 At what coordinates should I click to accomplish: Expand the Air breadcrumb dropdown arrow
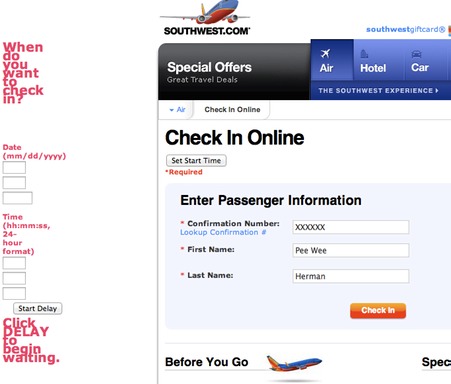[171, 110]
